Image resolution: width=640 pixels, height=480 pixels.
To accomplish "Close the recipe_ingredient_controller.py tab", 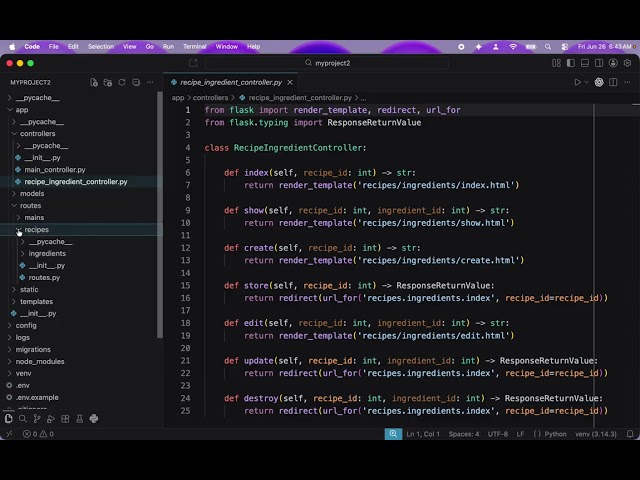I will pyautogui.click(x=290, y=82).
